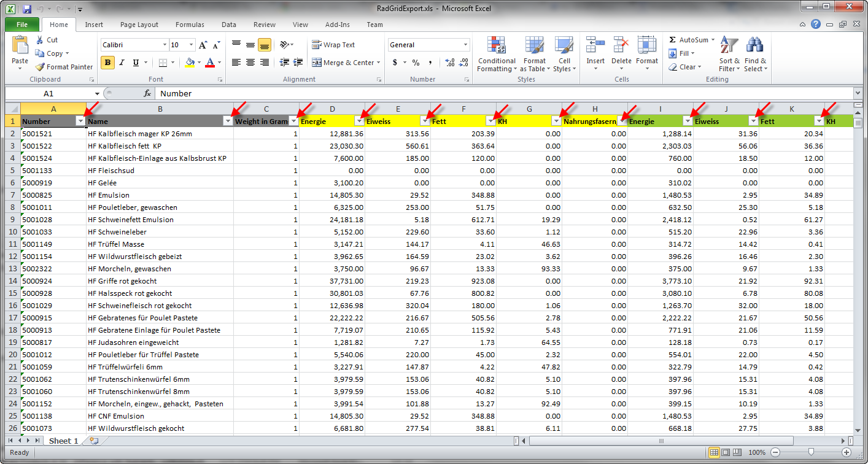Apply the red Font Color swatch
This screenshot has width=868, height=464.
click(211, 63)
